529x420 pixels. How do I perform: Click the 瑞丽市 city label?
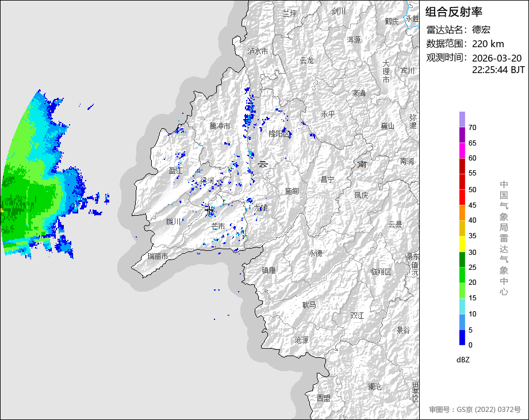click(x=158, y=255)
